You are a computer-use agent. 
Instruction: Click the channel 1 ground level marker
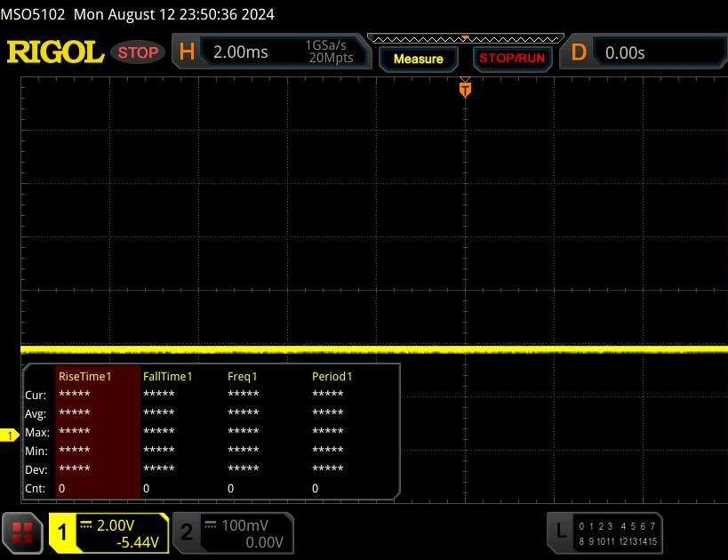11,435
